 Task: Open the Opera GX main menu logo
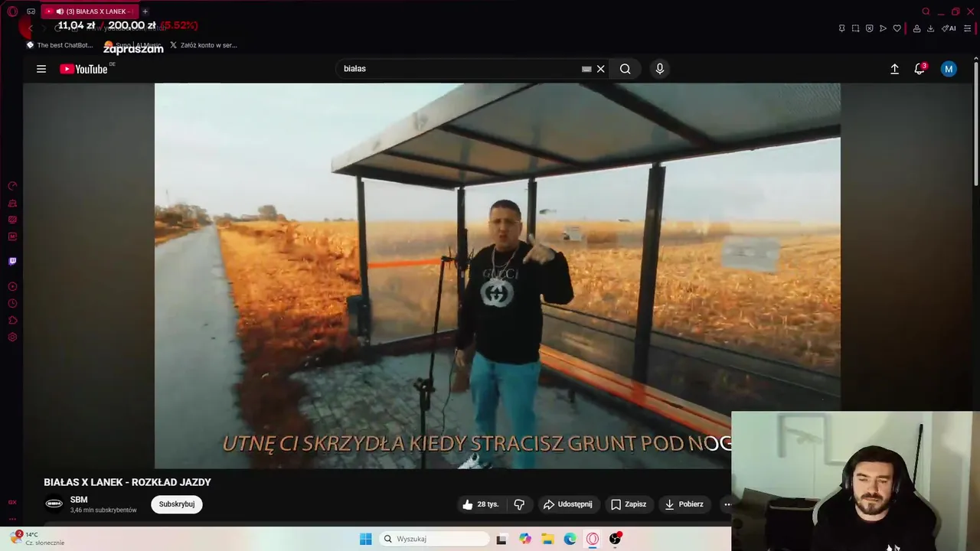(12, 11)
